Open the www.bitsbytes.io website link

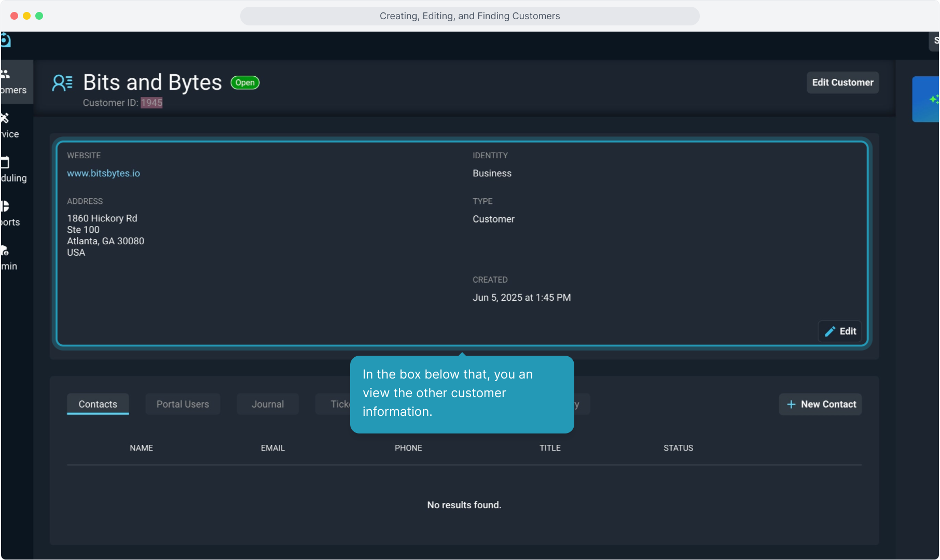[x=103, y=173]
